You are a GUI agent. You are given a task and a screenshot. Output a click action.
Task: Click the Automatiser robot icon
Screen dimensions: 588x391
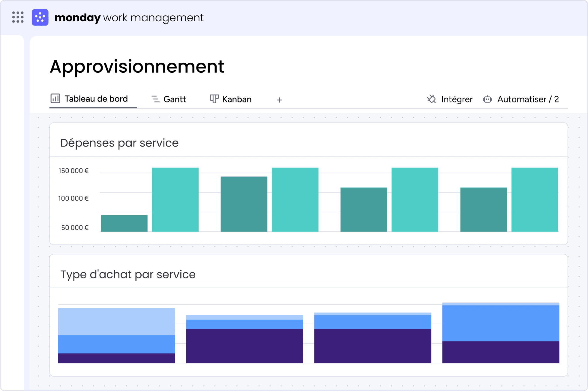487,99
